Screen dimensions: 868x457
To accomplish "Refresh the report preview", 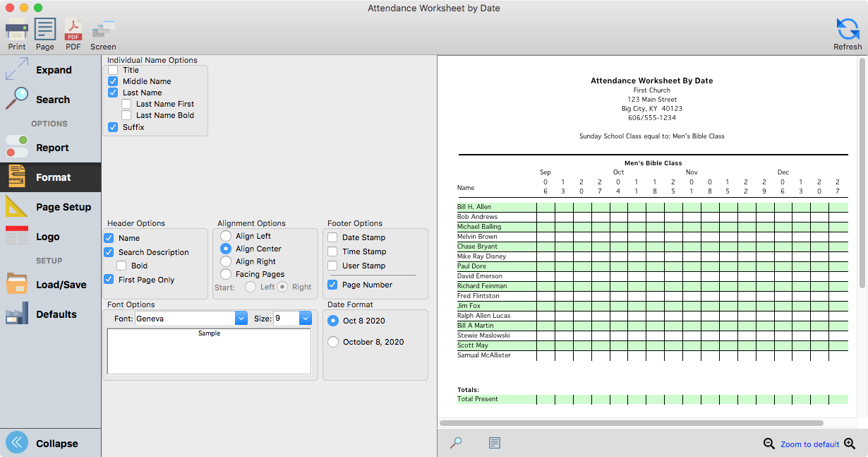I will [848, 32].
